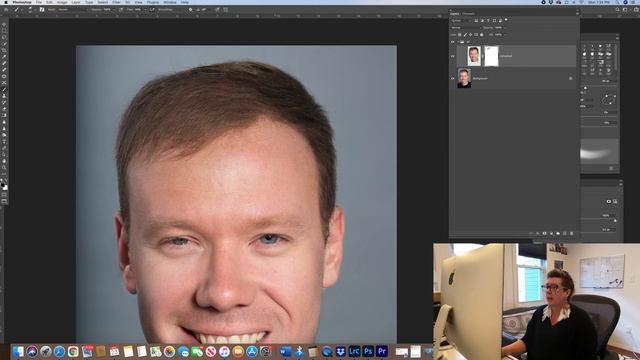This screenshot has height=360, width=640.
Task: Delete layer using trash icon
Action: click(x=571, y=233)
